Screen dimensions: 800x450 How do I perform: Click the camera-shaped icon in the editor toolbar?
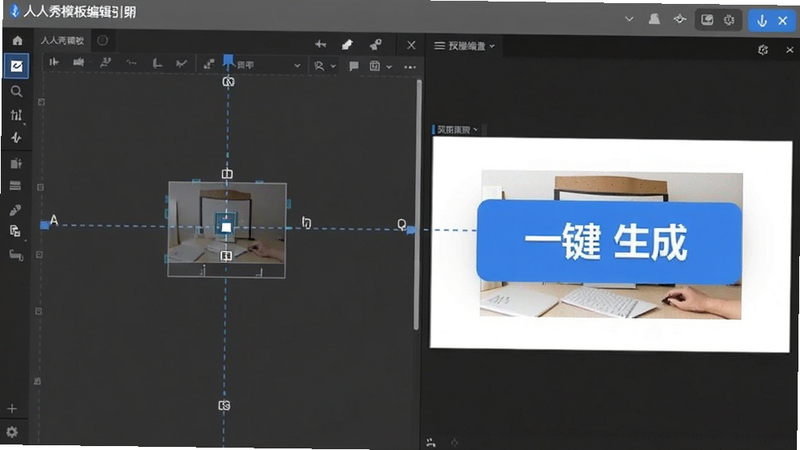[78, 62]
